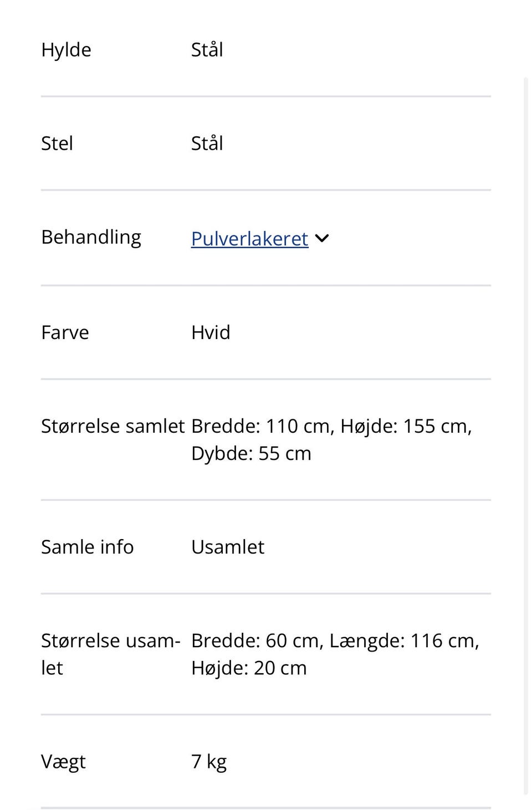Viewport: 532px width, 810px height.
Task: Click the Farve row
Action: pos(65,332)
